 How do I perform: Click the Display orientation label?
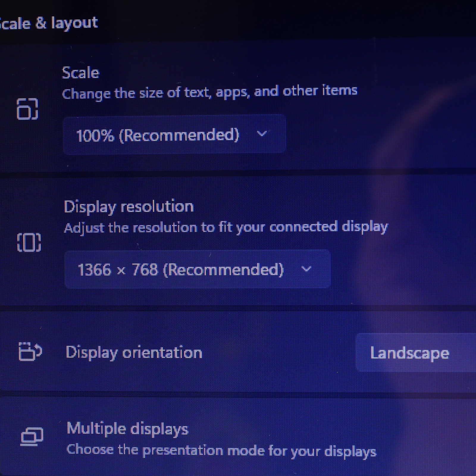134,353
